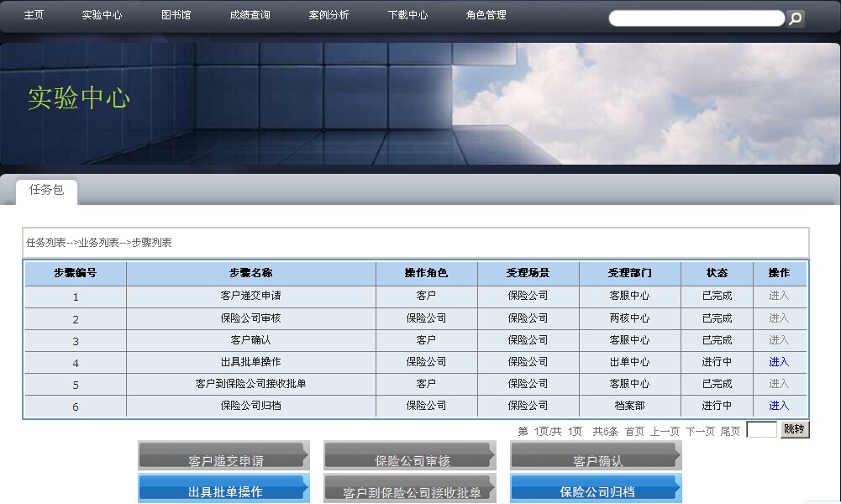Switch to the 任务包 tab
This screenshot has width=841, height=504.
(46, 190)
